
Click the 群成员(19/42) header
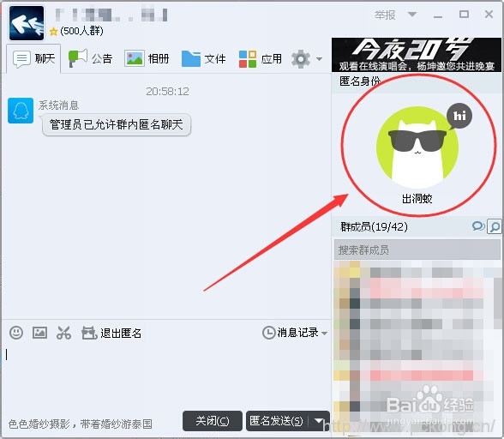click(374, 226)
